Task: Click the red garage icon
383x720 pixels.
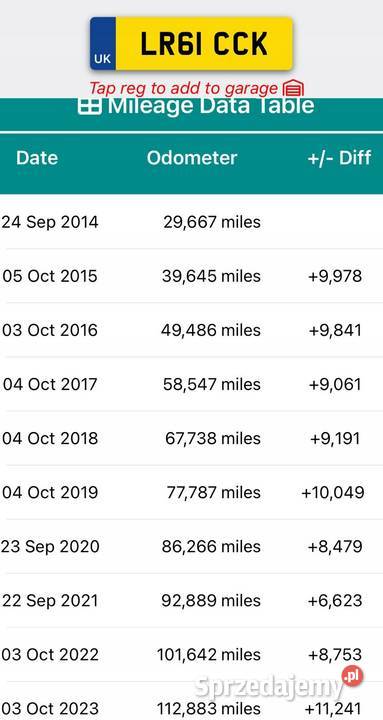Action: coord(293,88)
